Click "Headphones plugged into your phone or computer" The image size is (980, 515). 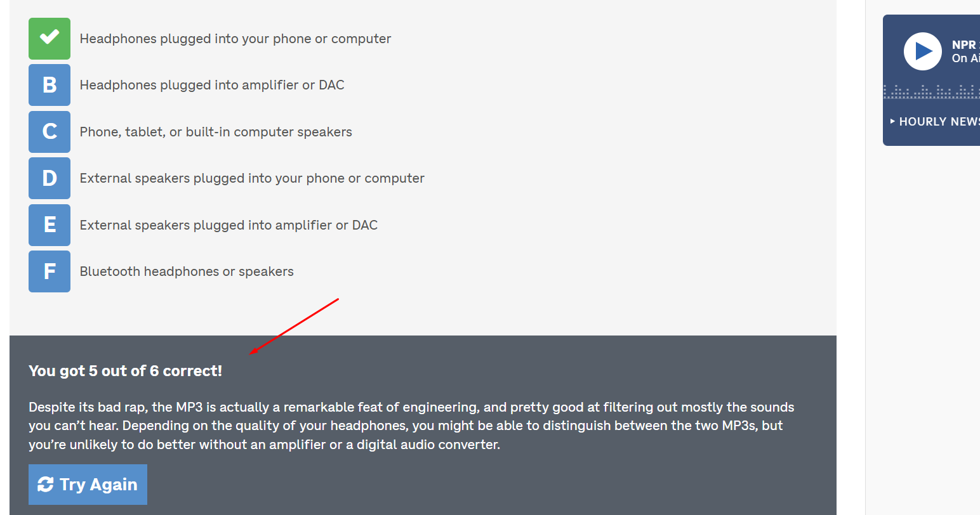tap(235, 39)
